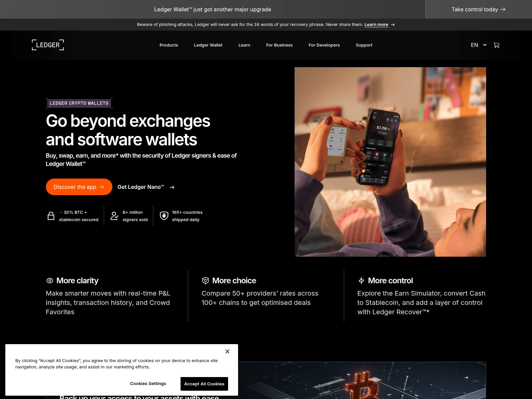Click the arrow beside Learn more
This screenshot has width=532, height=399.
tap(393, 25)
